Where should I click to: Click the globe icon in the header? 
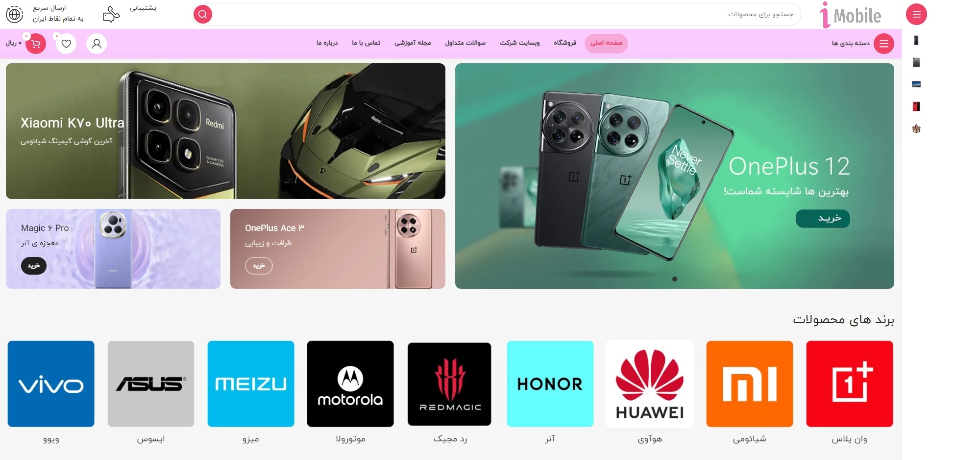click(14, 14)
